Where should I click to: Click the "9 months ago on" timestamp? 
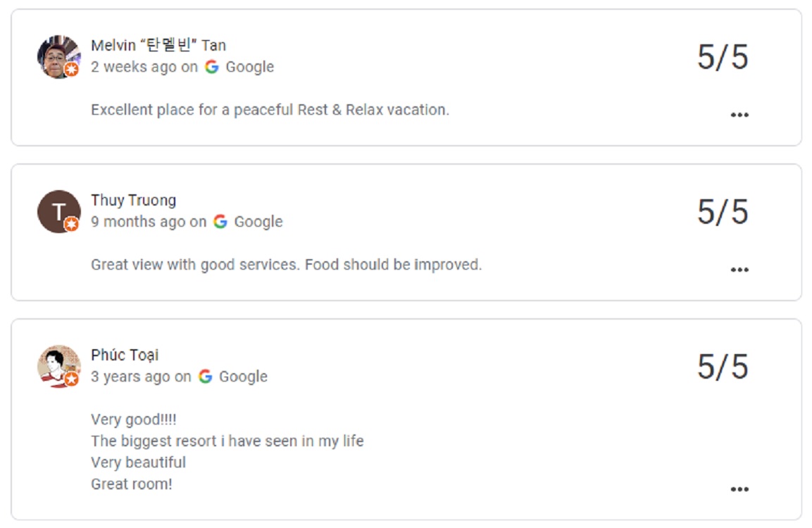pos(148,222)
